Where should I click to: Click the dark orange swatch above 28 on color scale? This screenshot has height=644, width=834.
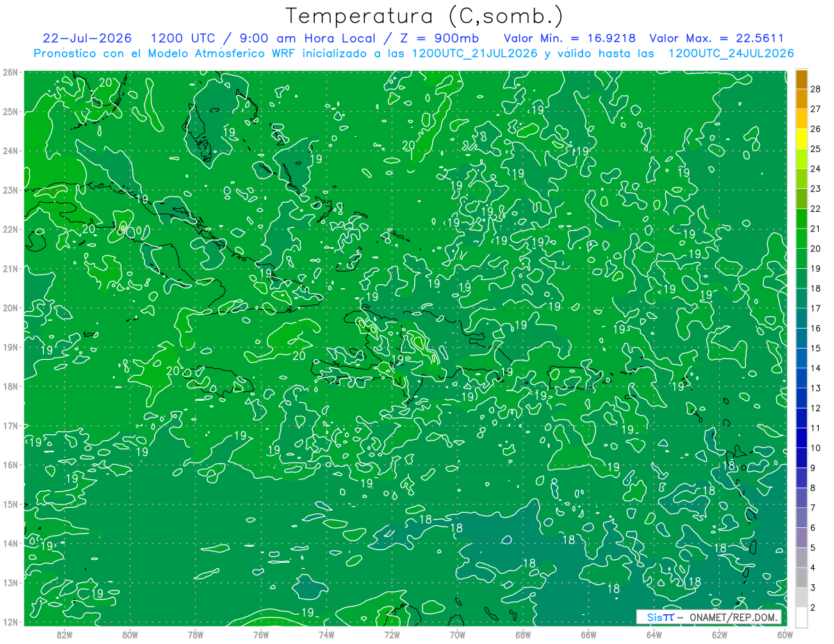click(801, 79)
